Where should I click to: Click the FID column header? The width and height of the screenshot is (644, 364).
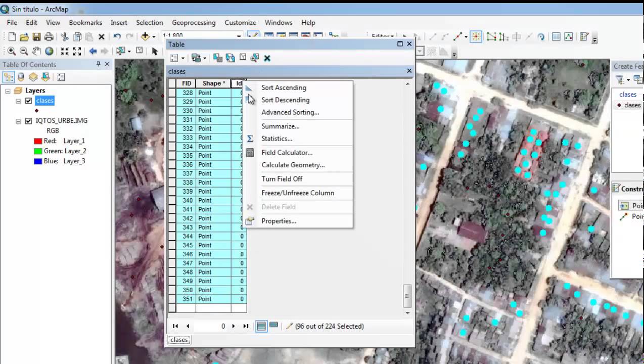click(187, 83)
